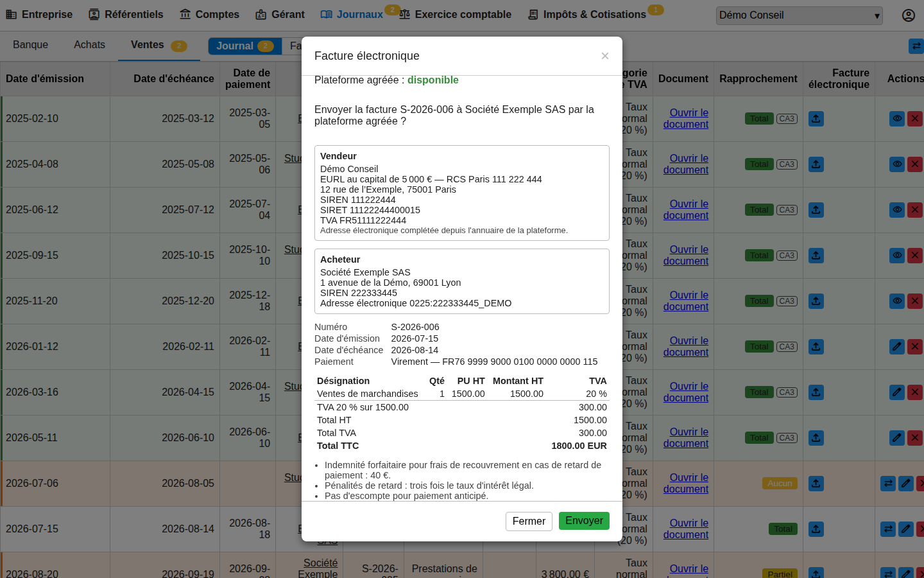Select the Ventes tab
This screenshot has width=924, height=578.
point(158,45)
